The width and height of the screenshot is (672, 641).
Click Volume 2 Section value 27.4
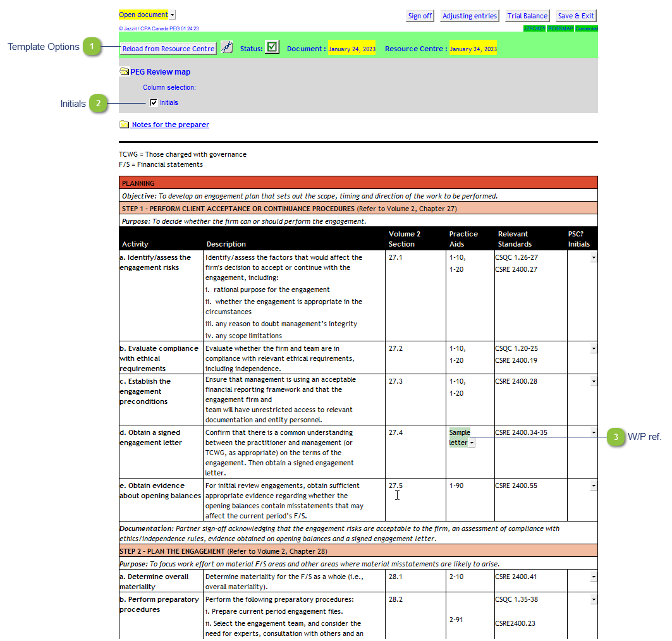(x=396, y=433)
